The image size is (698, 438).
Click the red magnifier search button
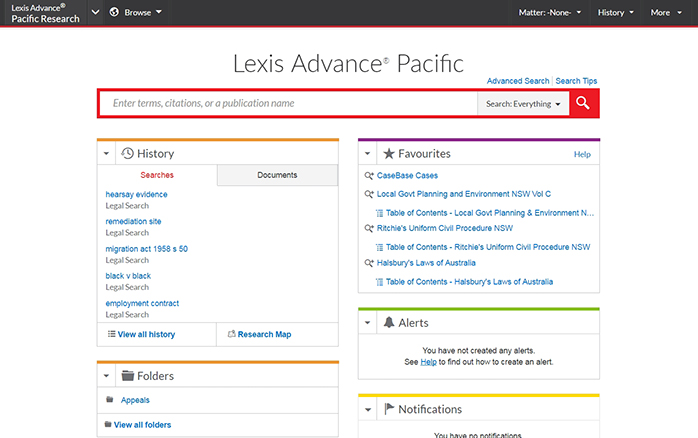(x=583, y=103)
